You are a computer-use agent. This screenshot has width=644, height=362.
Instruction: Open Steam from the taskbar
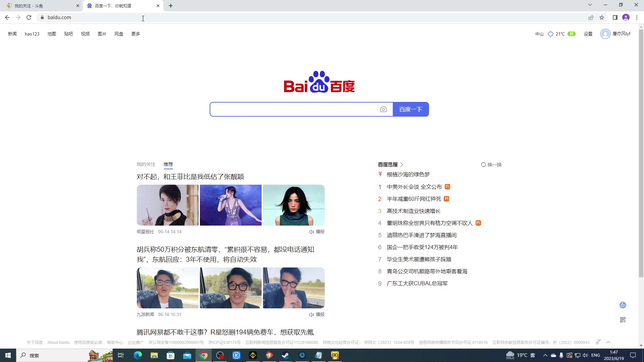coord(286,355)
